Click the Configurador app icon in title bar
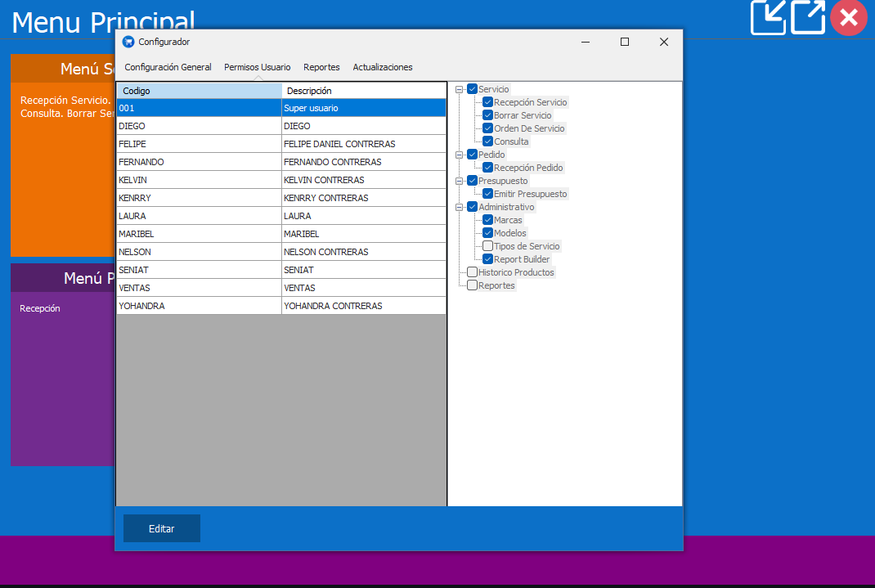875x588 pixels. [x=128, y=42]
